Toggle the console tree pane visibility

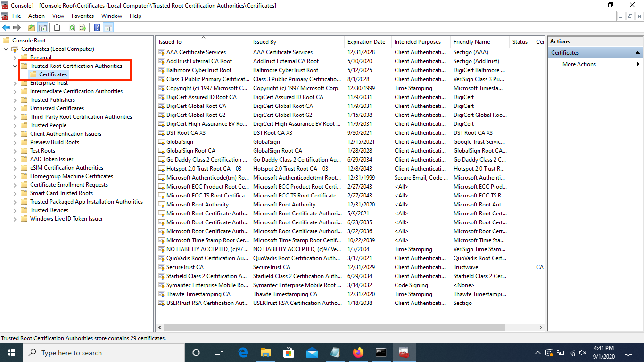(42, 27)
